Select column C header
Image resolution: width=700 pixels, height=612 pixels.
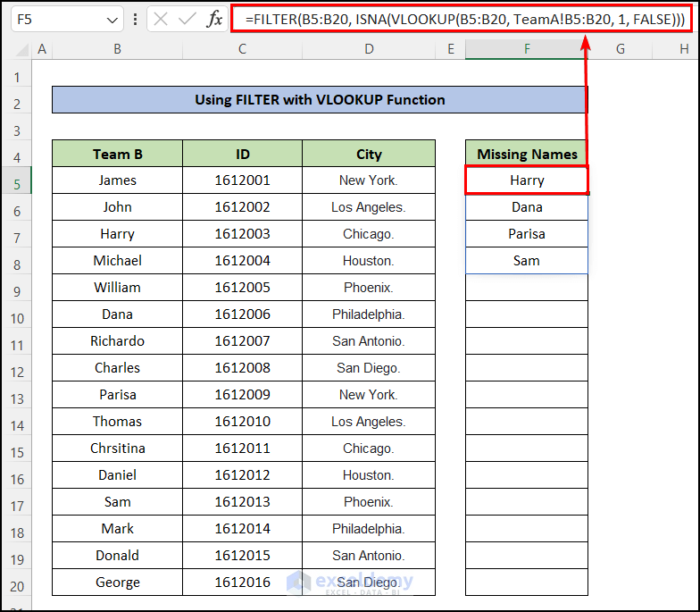point(243,48)
